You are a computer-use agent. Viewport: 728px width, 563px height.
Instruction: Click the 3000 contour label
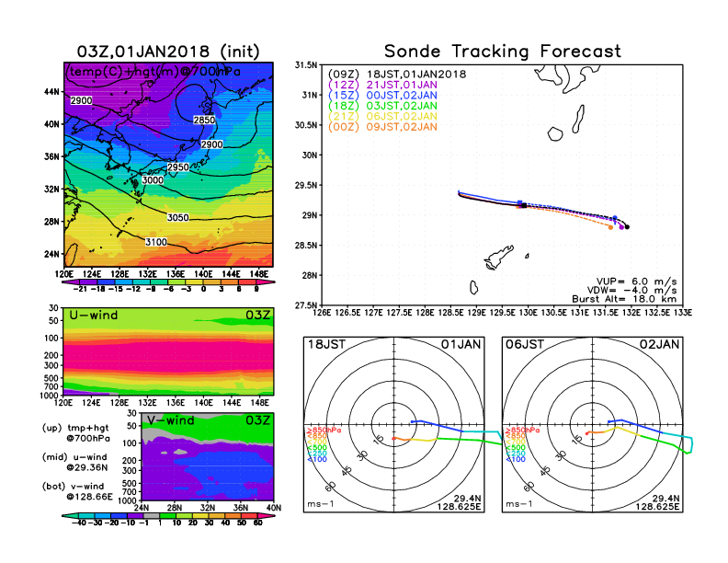153,180
